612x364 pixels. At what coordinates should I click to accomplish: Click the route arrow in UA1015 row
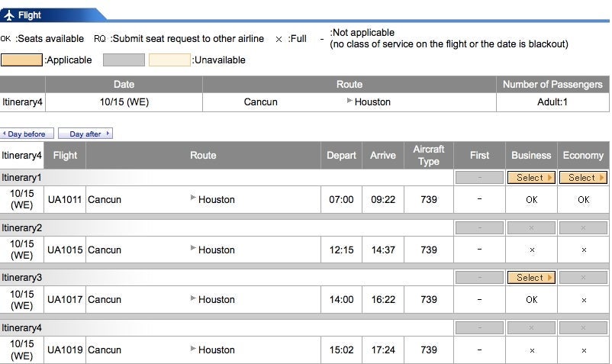[193, 249]
